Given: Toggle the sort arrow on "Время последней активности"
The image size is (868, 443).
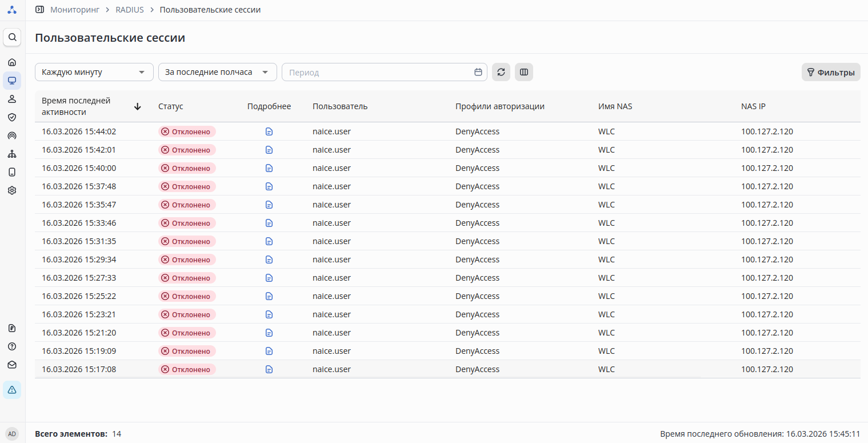Looking at the screenshot, I should click(x=137, y=106).
